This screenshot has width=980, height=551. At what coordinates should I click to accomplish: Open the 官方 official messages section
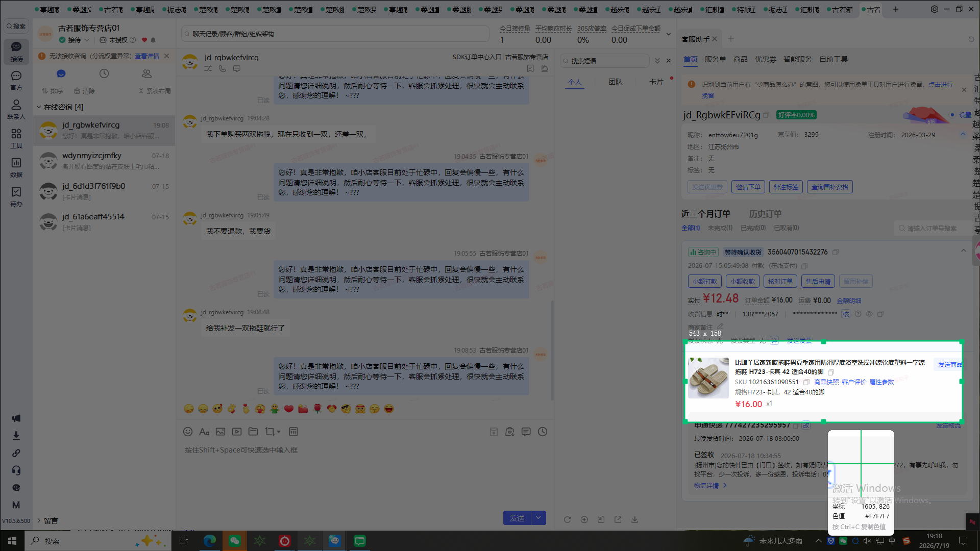pyautogui.click(x=16, y=81)
